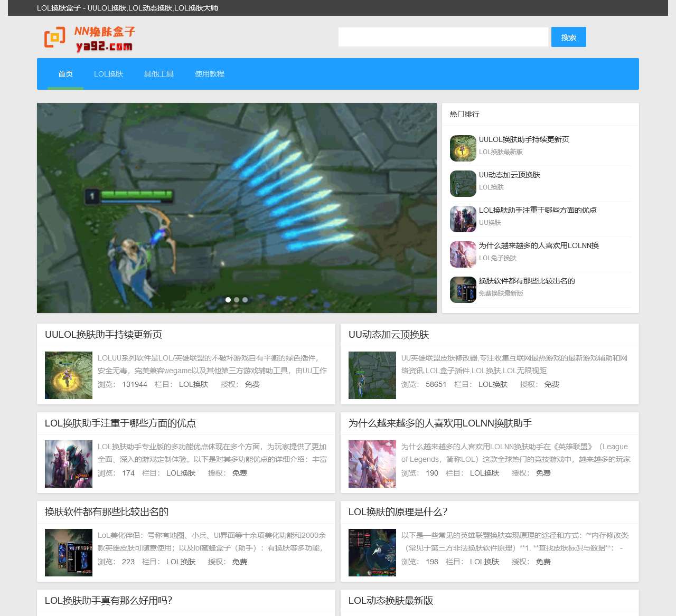Image resolution: width=676 pixels, height=616 pixels.
Task: Click the 搜索 search button
Action: pyautogui.click(x=569, y=37)
